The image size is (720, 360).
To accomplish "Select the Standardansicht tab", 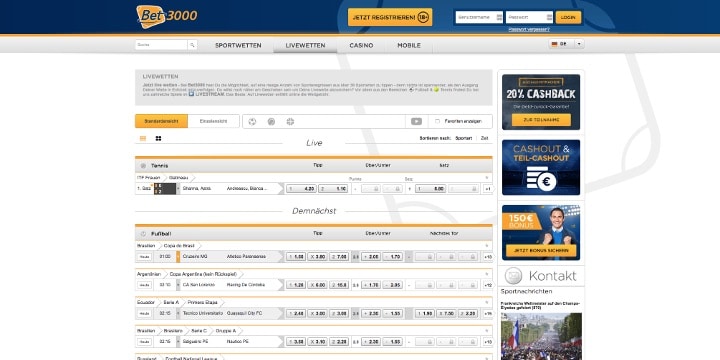I will [161, 121].
